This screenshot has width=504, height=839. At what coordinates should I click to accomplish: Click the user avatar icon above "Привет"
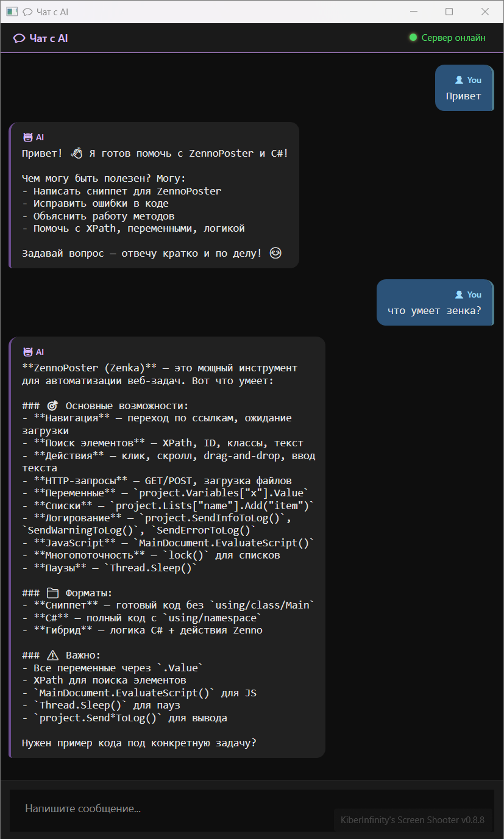point(459,80)
